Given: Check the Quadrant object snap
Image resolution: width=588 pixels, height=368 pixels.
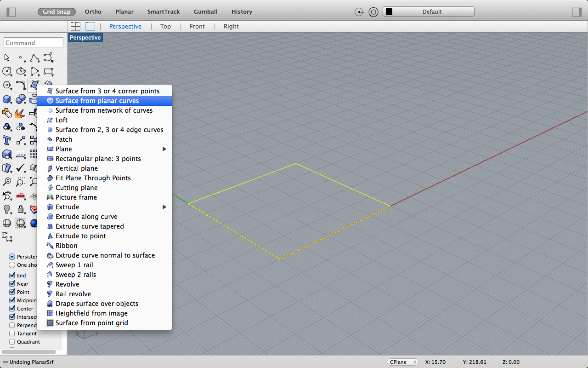Looking at the screenshot, I should (12, 342).
